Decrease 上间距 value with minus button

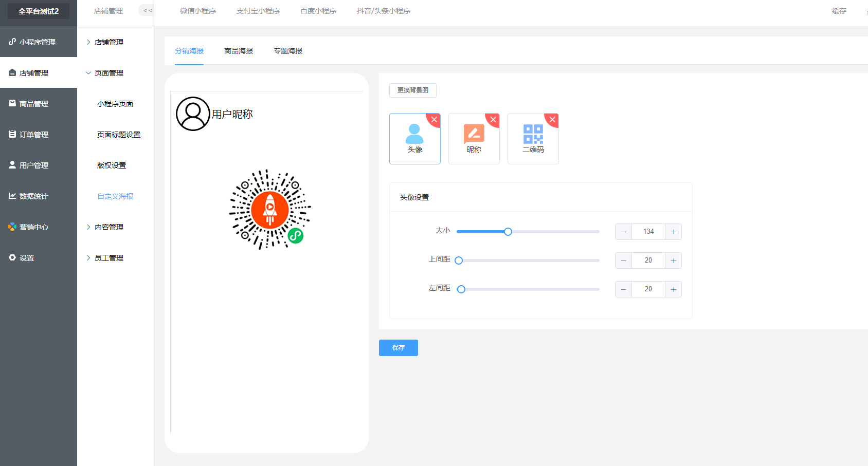click(623, 260)
